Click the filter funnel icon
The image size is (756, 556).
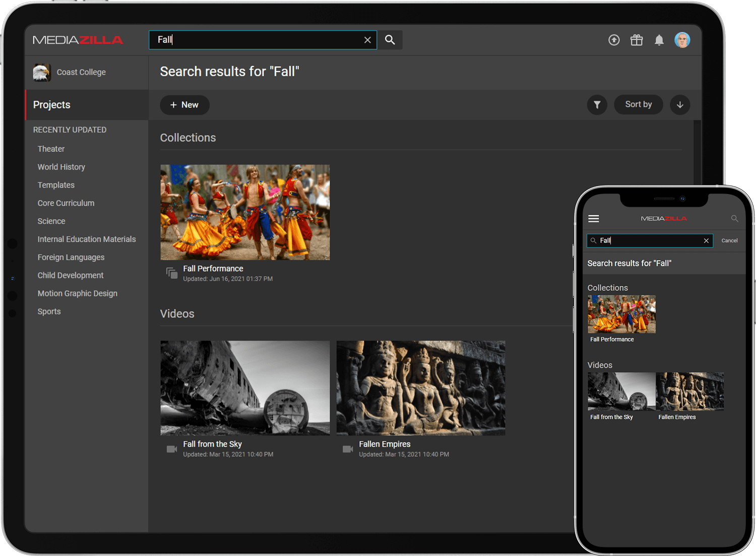597,105
